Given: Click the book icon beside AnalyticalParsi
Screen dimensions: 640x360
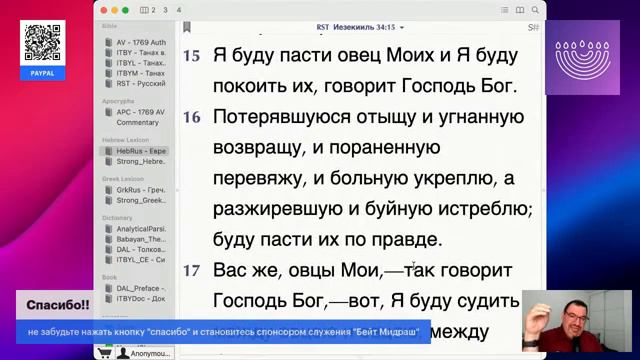Looking at the screenshot, I should (109, 229).
